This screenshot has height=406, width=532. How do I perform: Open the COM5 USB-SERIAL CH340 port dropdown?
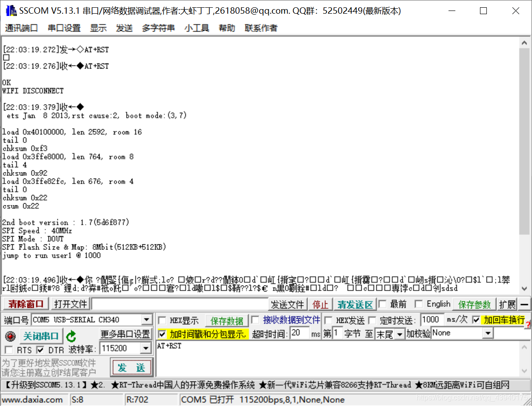click(x=147, y=320)
